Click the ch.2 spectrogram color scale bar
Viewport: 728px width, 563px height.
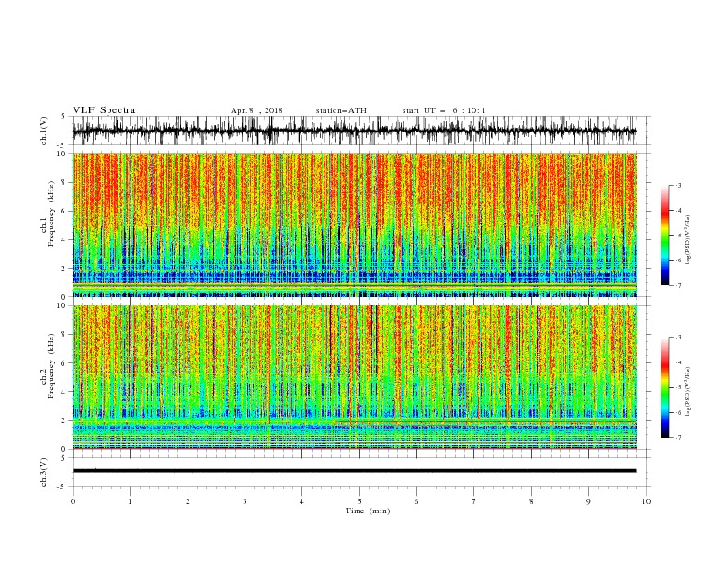[665, 387]
